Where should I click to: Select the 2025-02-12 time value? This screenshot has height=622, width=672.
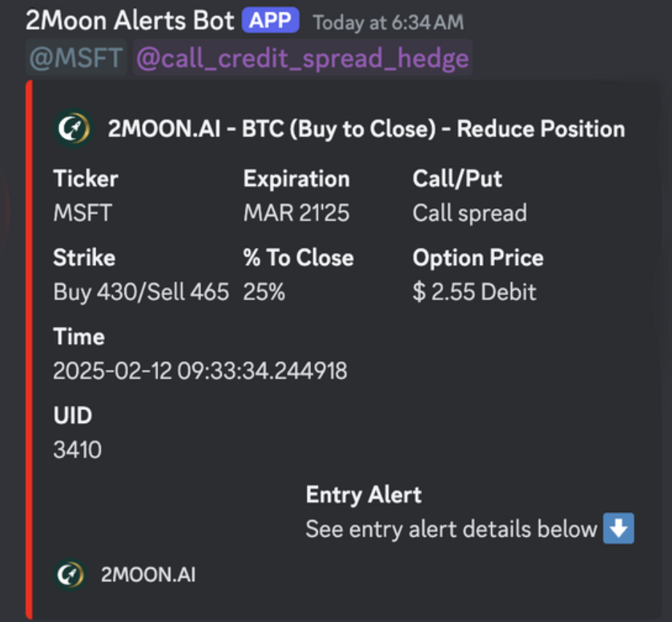[x=200, y=371]
